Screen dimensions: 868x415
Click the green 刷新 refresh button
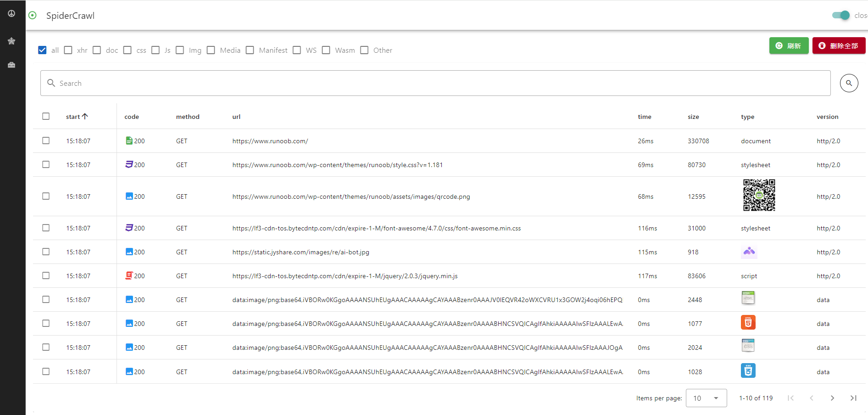point(789,45)
